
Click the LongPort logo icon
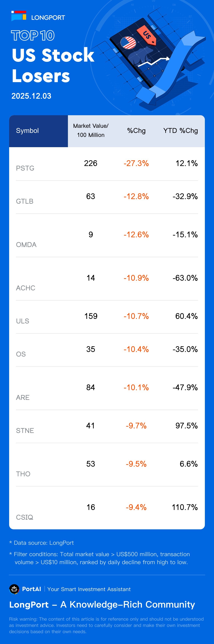pos(19,16)
